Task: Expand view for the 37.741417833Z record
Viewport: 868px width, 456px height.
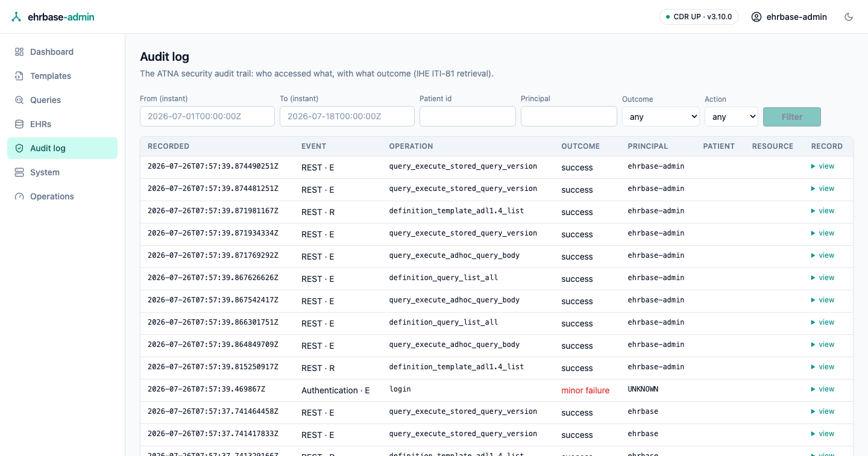Action: [823, 434]
